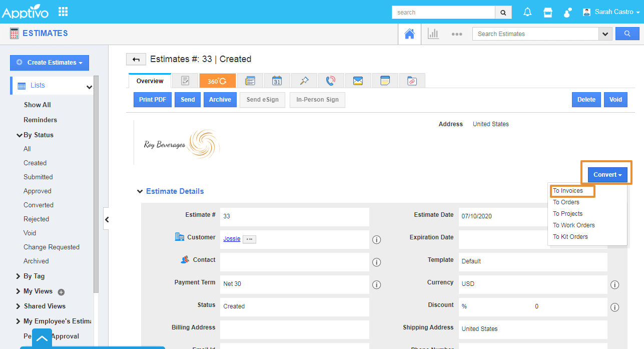Click the In-Person Sign button
This screenshot has height=349, width=644.
(x=317, y=100)
